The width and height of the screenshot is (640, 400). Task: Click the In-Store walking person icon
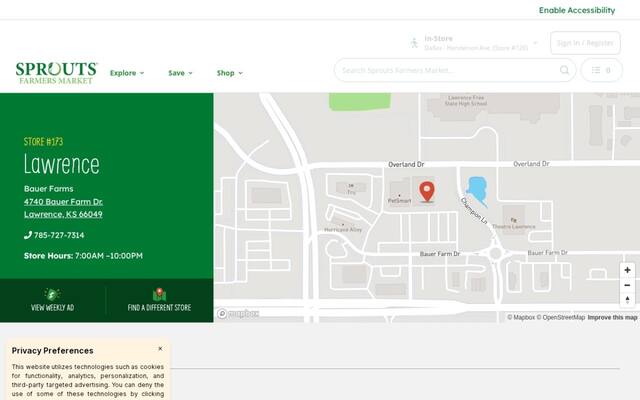[x=414, y=43]
